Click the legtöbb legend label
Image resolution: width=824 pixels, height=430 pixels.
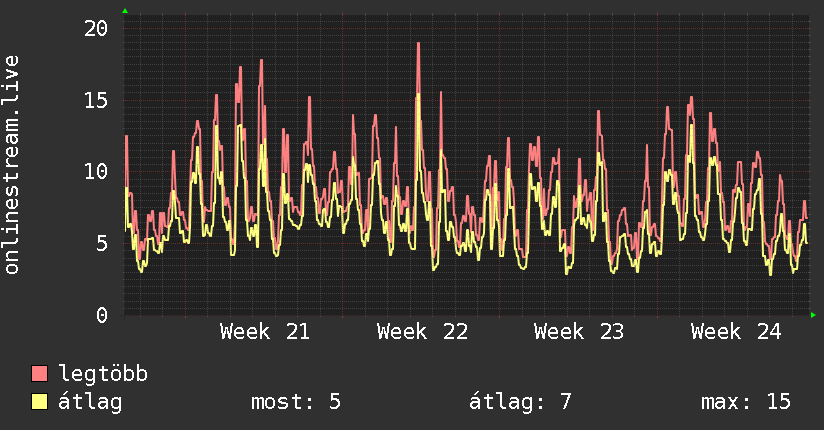coord(103,373)
